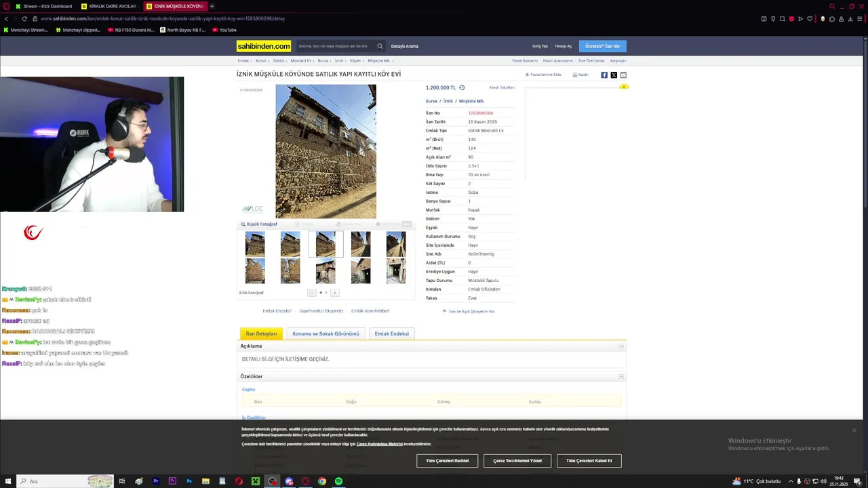Click Favorilerime Ekle star link
Image resolution: width=868 pixels, height=488 pixels.
click(x=543, y=75)
